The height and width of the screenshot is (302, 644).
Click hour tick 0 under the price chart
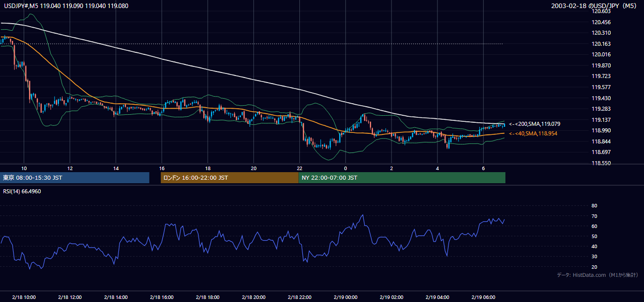(x=346, y=168)
